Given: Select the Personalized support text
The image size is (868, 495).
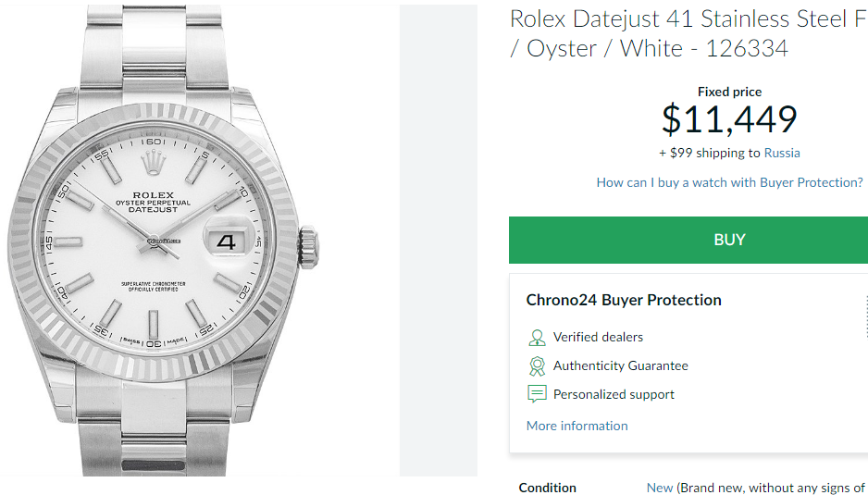Looking at the screenshot, I should (614, 394).
